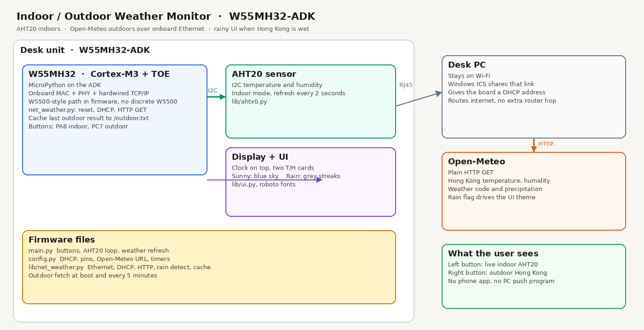
Task: Click 'Buttons: PA8 indoor, PC7 outdoor' line
Action: pyautogui.click(x=78, y=127)
